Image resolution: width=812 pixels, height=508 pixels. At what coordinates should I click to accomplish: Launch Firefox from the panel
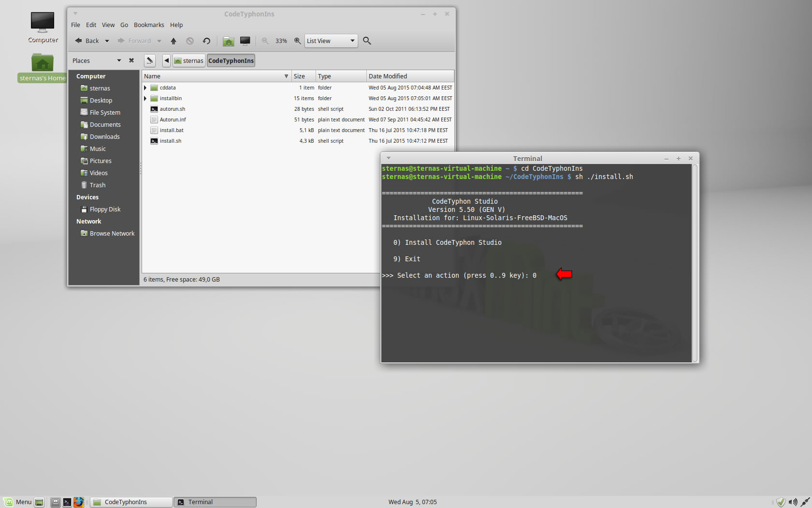click(79, 502)
